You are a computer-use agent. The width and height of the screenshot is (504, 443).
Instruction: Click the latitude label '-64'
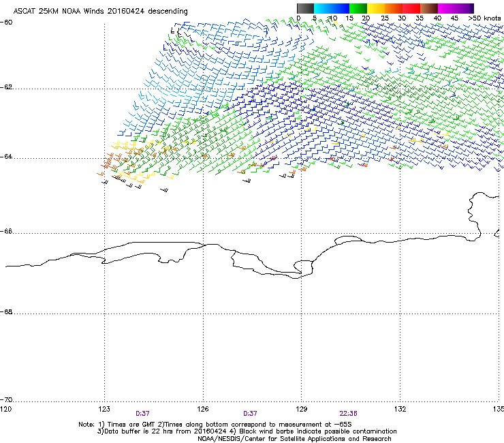click(6, 157)
